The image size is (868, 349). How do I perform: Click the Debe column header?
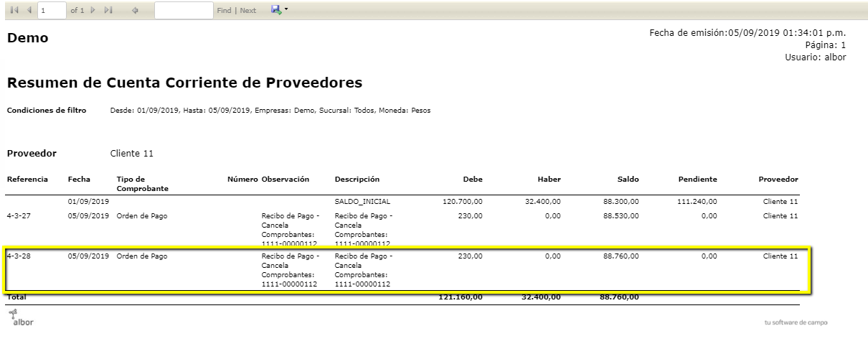click(473, 179)
